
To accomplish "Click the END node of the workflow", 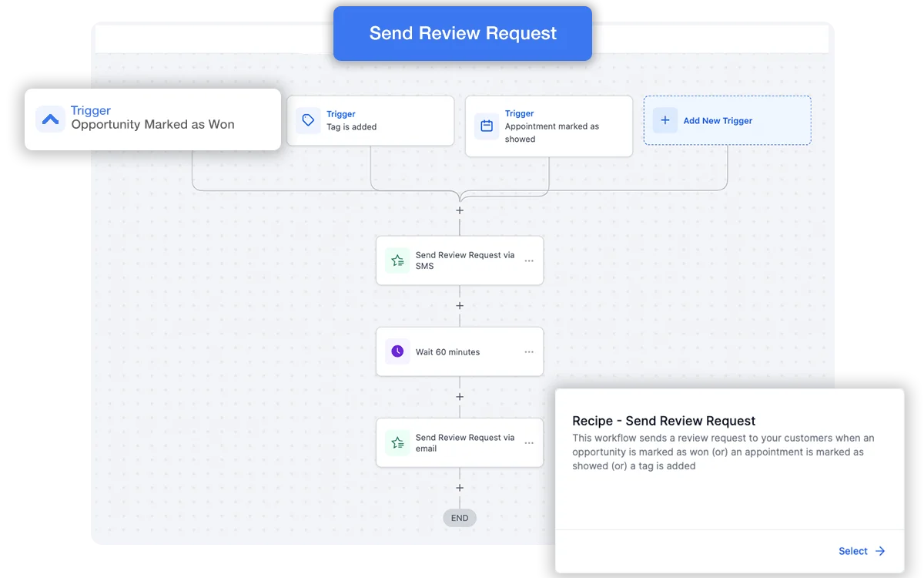I will [x=460, y=518].
